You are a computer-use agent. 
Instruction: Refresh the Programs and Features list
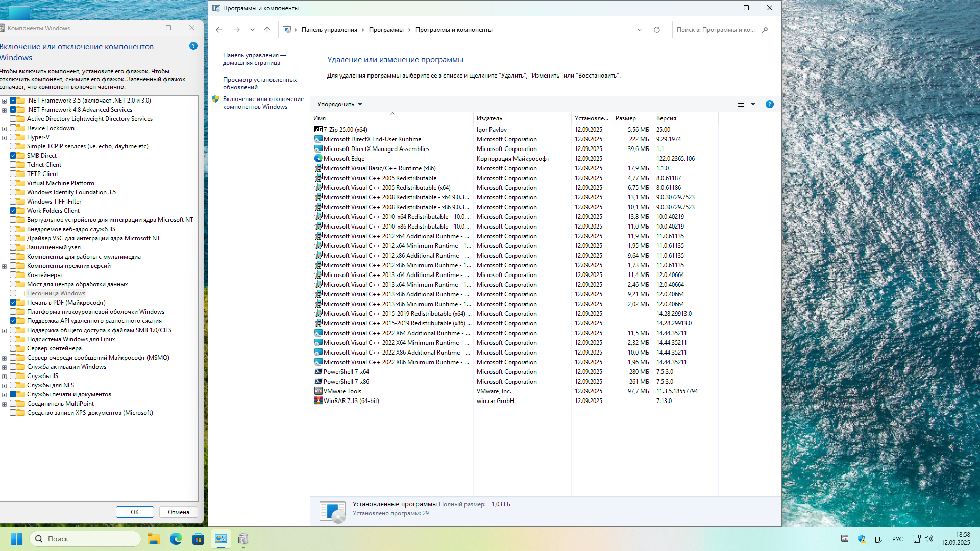(x=657, y=30)
